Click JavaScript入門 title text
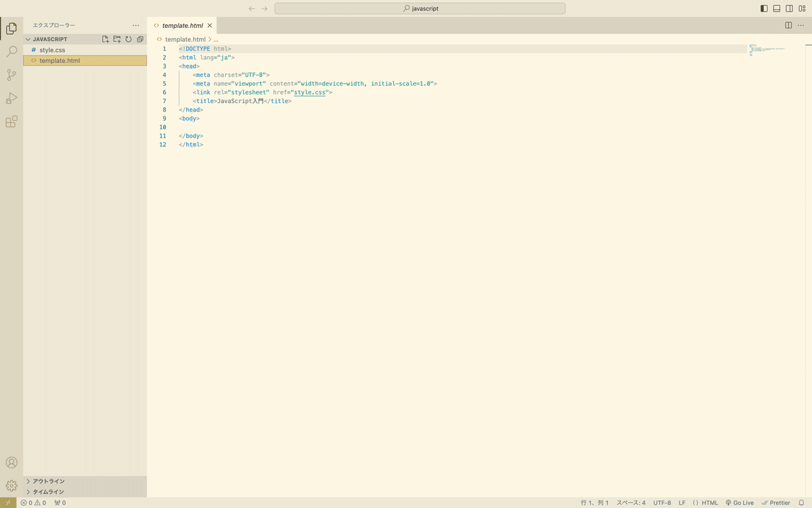Image resolution: width=812 pixels, height=508 pixels. pos(240,101)
